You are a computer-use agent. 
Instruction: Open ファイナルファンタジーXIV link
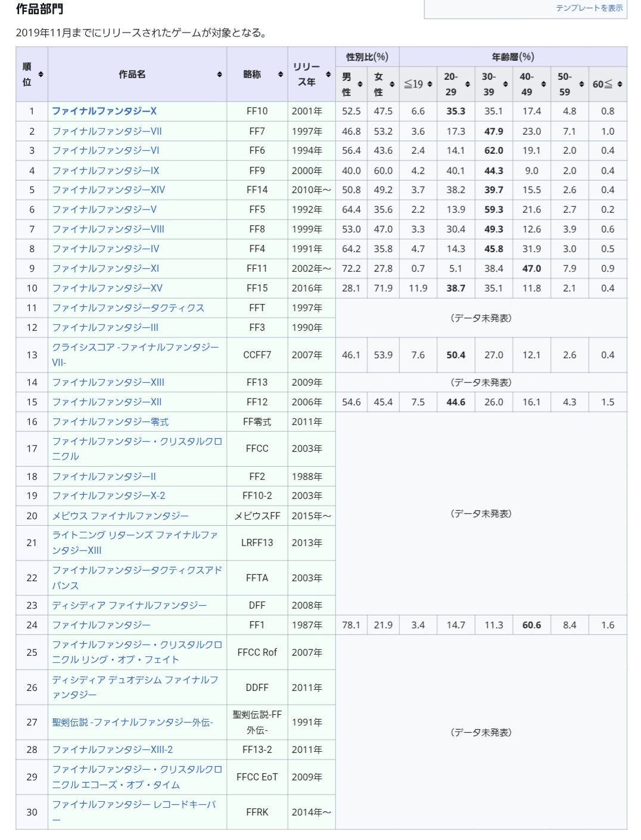click(x=108, y=190)
